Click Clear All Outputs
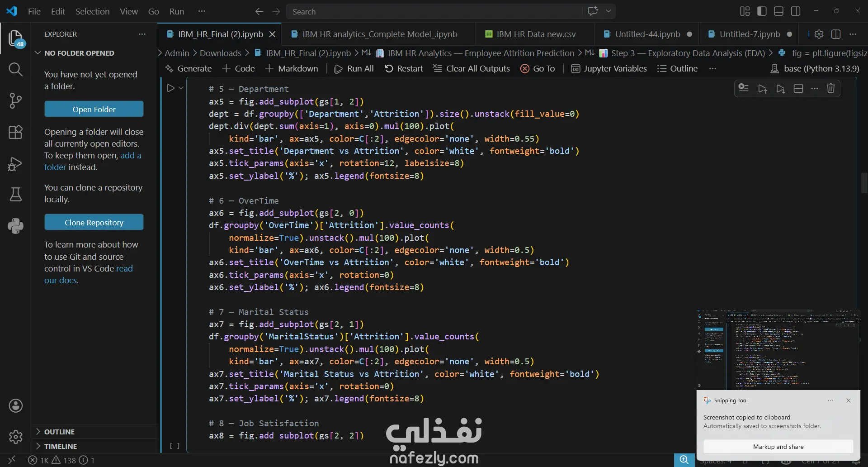Viewport: 868px width, 467px height. (472, 68)
